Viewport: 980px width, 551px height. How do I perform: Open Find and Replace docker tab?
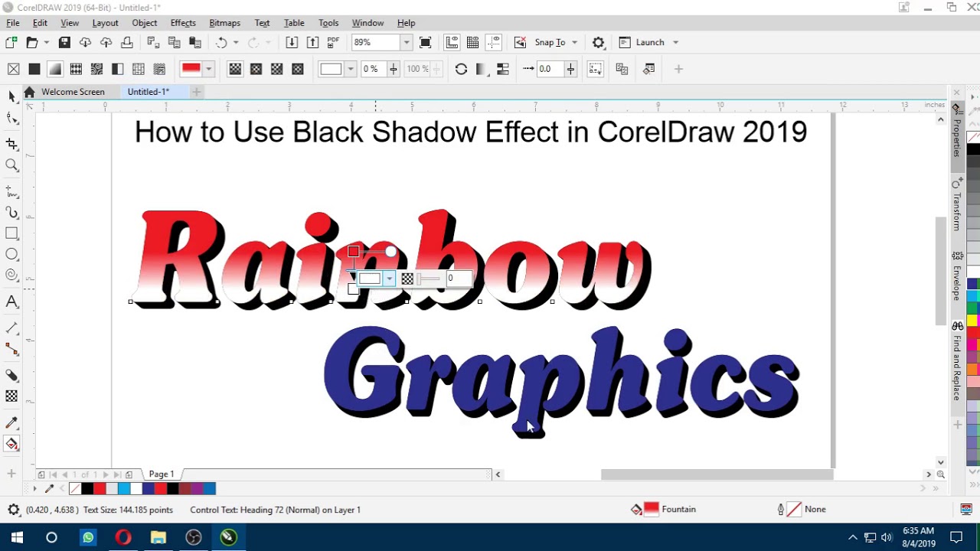(957, 362)
